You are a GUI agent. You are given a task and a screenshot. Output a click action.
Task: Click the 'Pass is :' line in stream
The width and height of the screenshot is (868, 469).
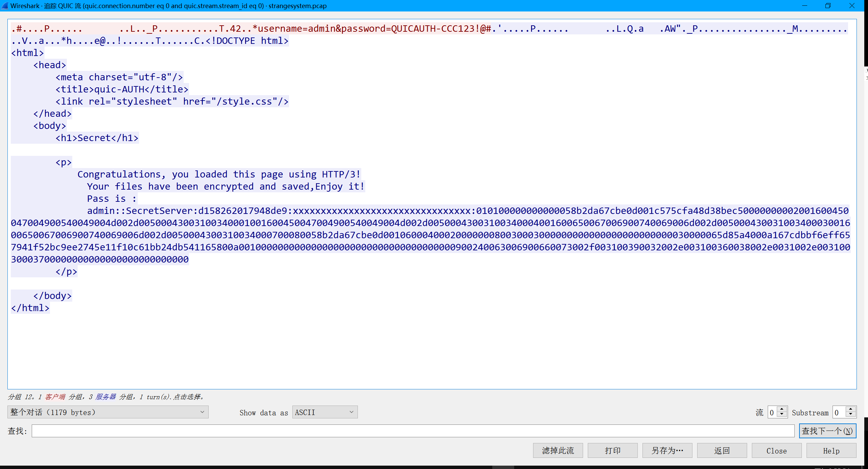pos(111,199)
